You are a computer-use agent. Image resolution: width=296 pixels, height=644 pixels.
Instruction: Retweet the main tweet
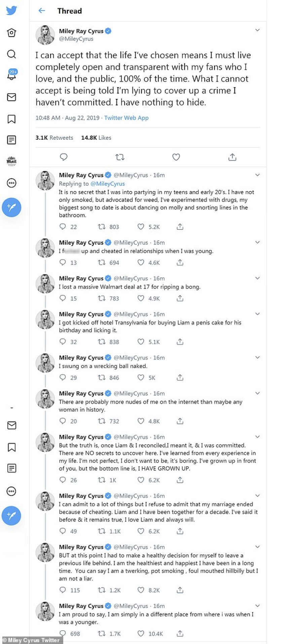click(120, 157)
